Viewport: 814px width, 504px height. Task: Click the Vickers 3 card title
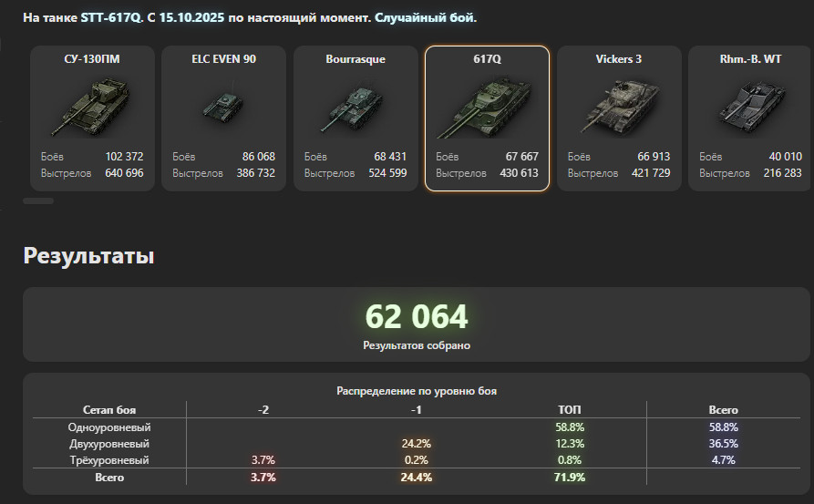(619, 59)
